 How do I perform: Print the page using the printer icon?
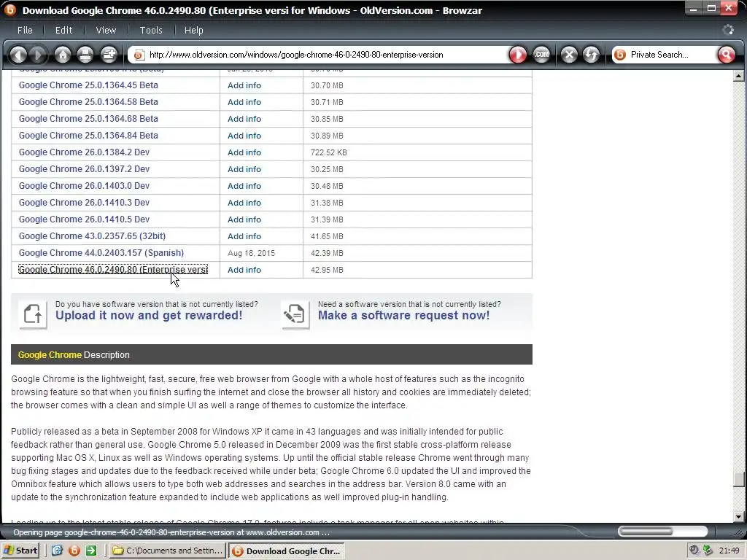(85, 55)
